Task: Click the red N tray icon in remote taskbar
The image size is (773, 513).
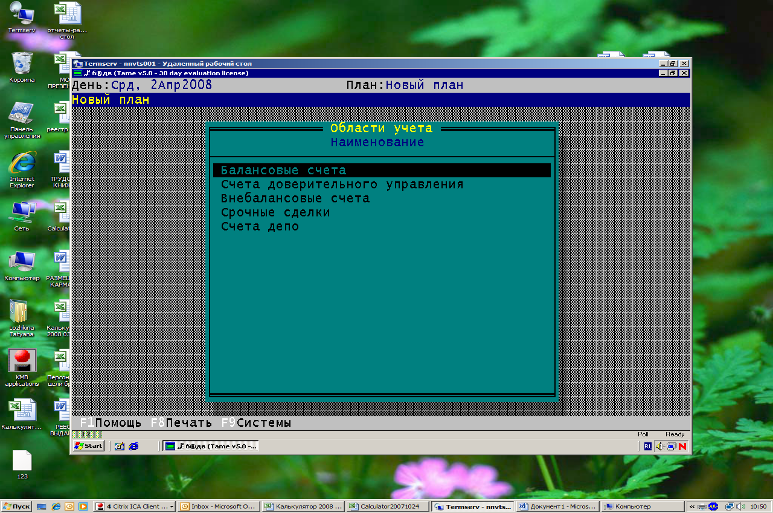Action: 683,446
